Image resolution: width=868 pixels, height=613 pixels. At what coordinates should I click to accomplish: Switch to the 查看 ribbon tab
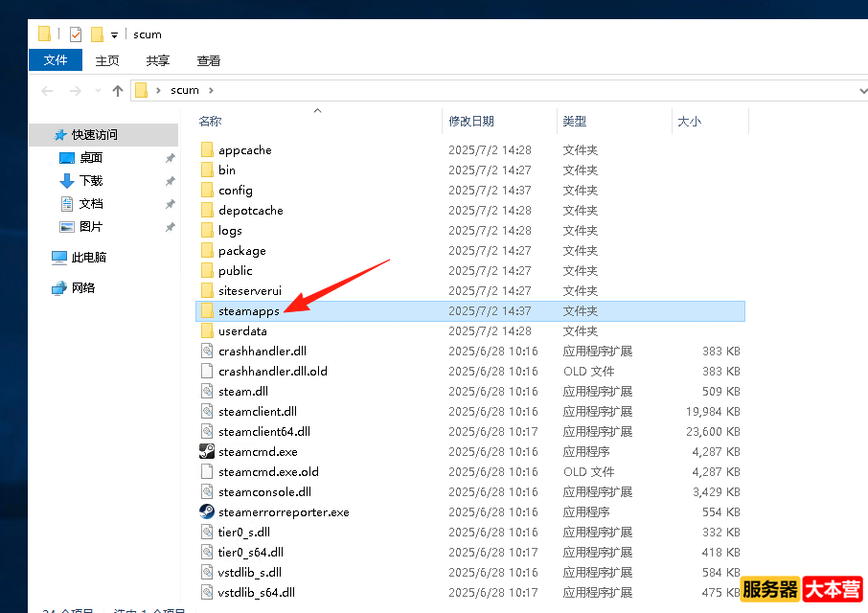pyautogui.click(x=209, y=61)
